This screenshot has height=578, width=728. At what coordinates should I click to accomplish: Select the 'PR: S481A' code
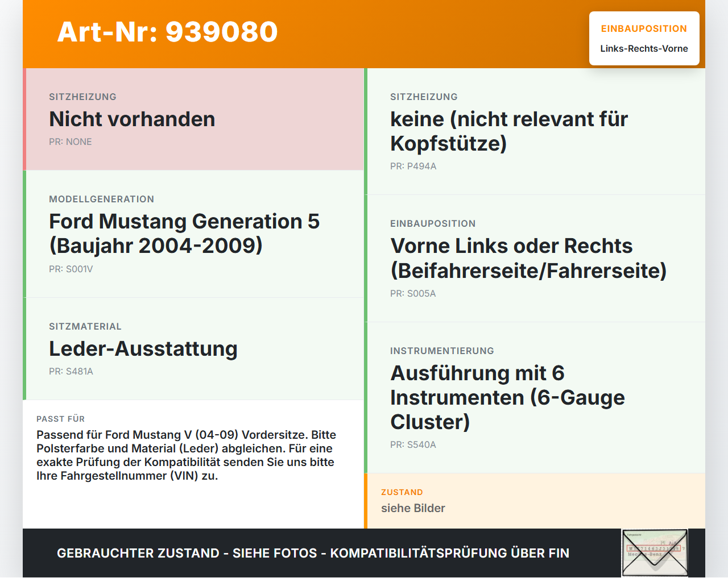(x=71, y=372)
